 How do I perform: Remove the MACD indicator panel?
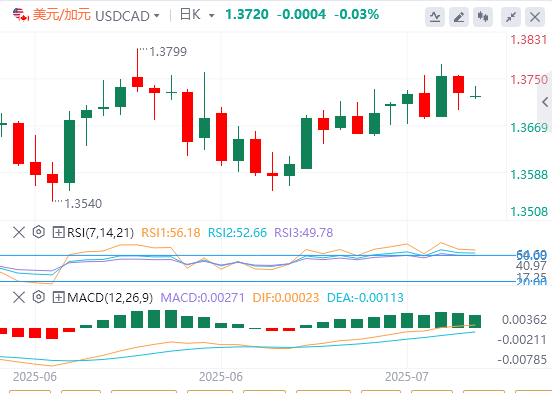[19, 297]
